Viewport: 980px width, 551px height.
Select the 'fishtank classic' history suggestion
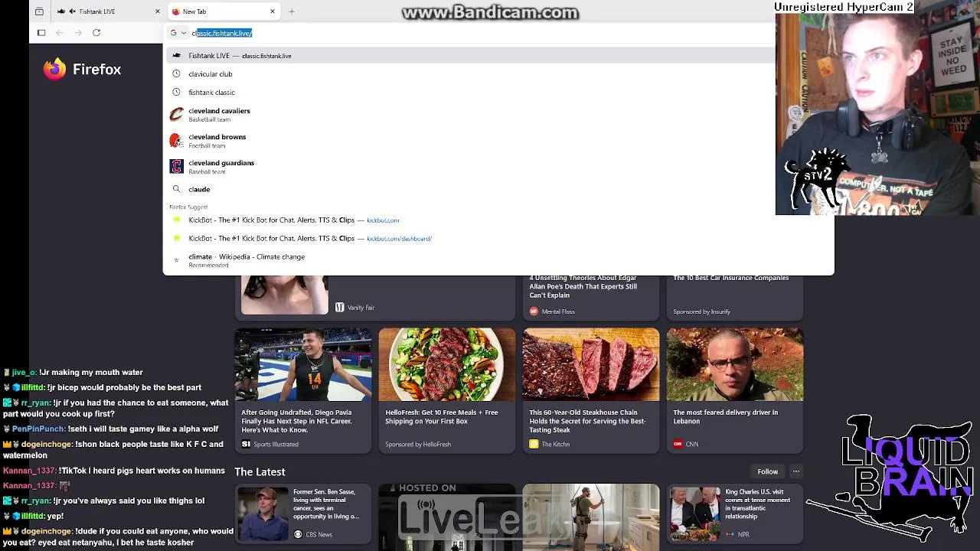[498, 93]
